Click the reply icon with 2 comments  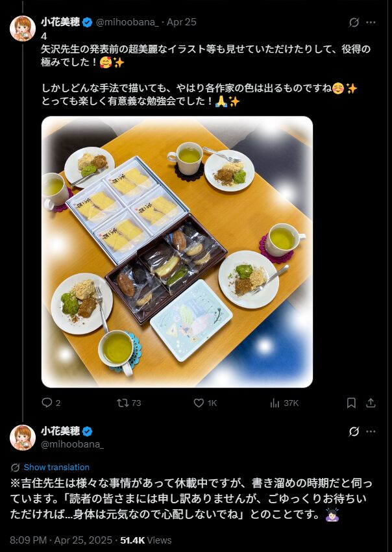(x=47, y=403)
